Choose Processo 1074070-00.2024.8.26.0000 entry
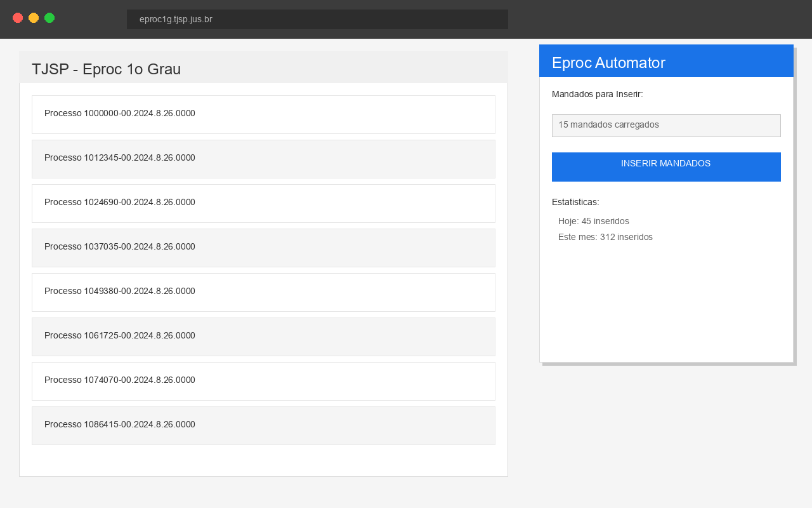 pyautogui.click(x=263, y=381)
